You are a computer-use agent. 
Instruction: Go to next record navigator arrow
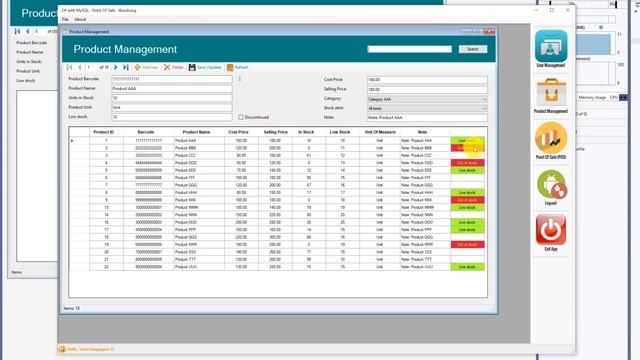point(116,67)
